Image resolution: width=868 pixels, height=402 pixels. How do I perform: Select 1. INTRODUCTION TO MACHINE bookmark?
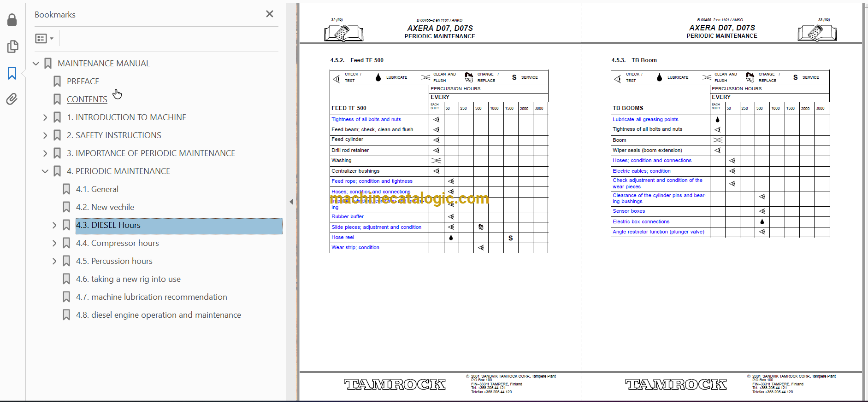126,117
